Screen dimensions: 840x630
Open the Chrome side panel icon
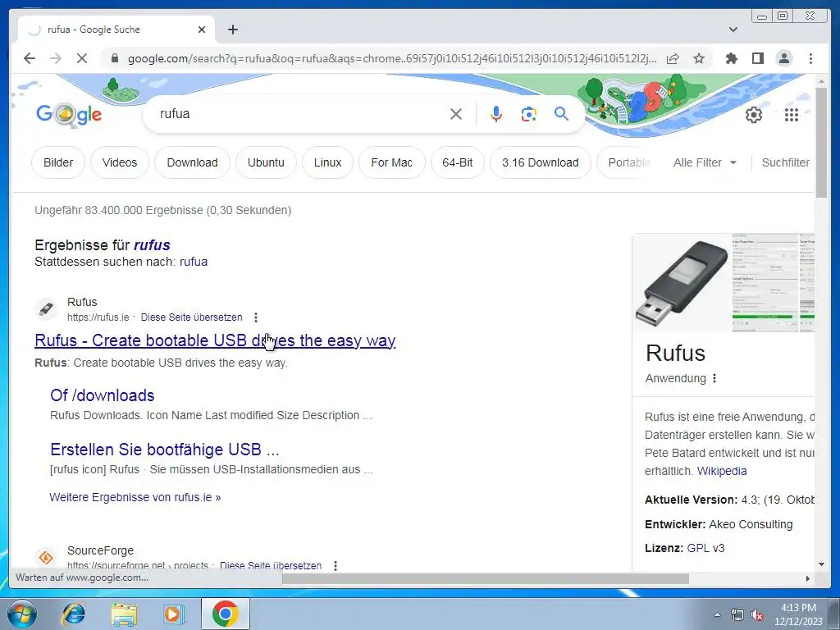click(x=757, y=58)
